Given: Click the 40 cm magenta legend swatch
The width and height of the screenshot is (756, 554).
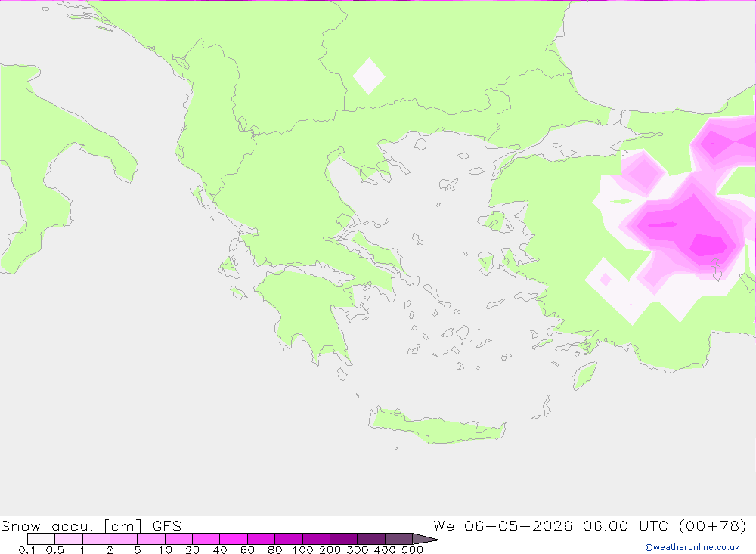Looking at the screenshot, I should pos(234,539).
